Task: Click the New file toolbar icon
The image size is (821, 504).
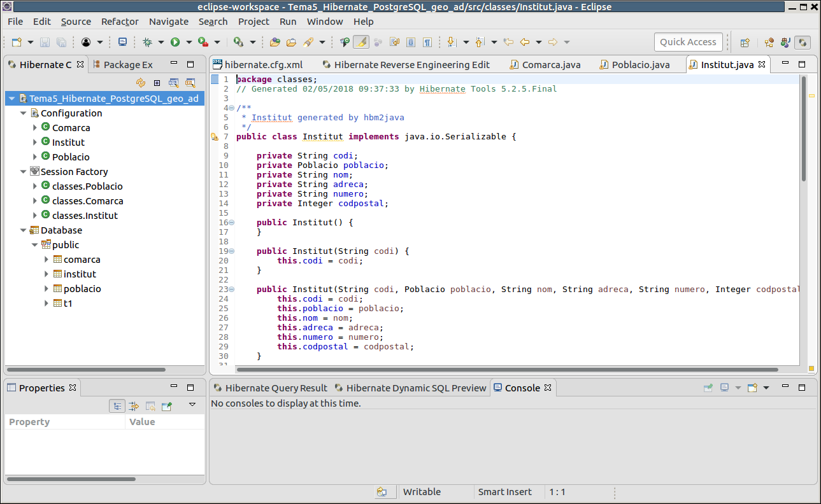Action: 17,42
